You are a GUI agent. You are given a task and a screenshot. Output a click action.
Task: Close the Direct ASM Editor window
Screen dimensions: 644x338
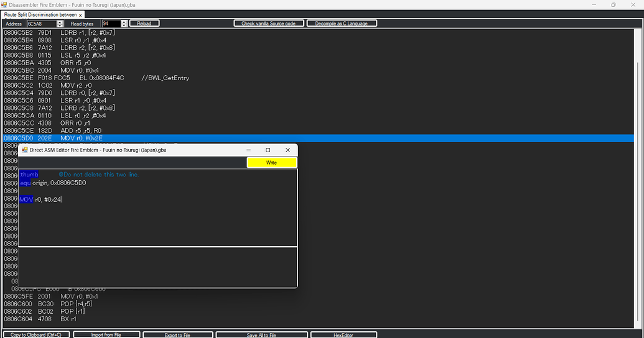click(x=287, y=150)
